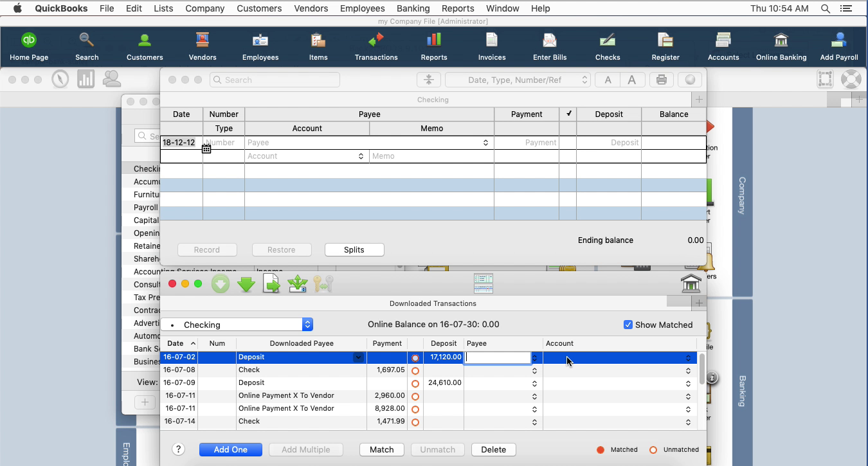Open the Accounts toolbar icon

click(x=723, y=46)
